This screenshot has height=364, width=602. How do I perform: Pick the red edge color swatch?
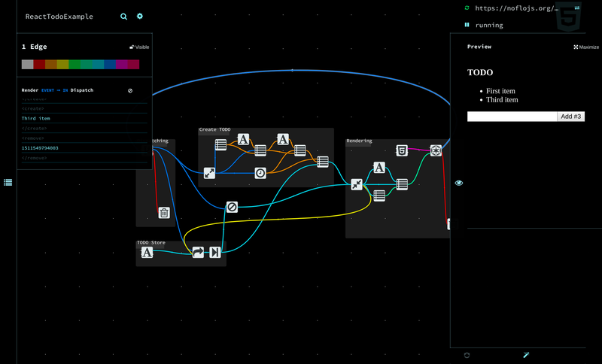click(39, 65)
